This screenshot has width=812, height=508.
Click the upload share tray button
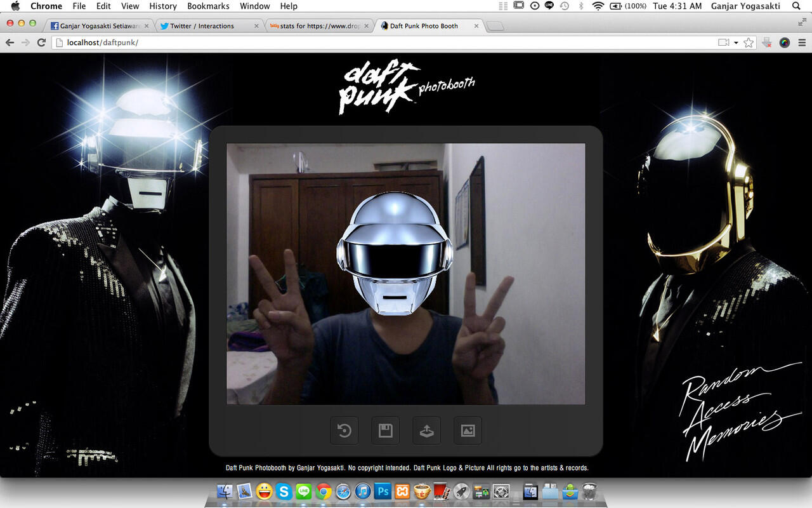click(x=427, y=431)
